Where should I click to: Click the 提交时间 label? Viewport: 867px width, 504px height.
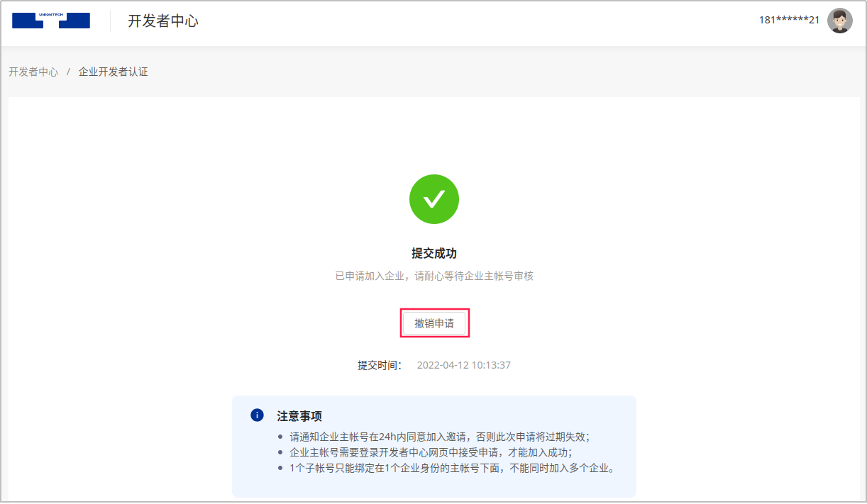coord(380,366)
